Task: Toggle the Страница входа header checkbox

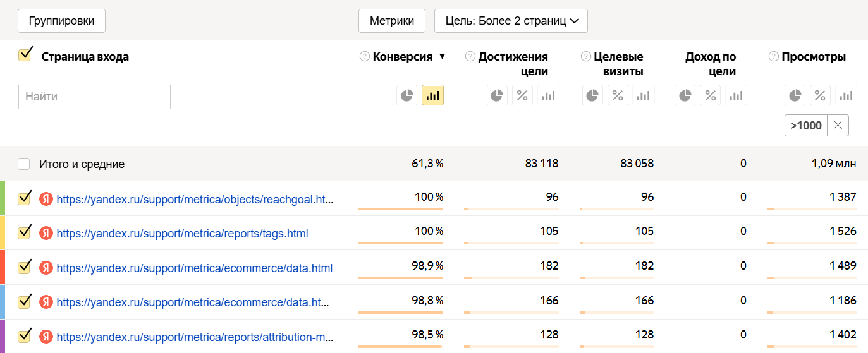Action: 25,55
